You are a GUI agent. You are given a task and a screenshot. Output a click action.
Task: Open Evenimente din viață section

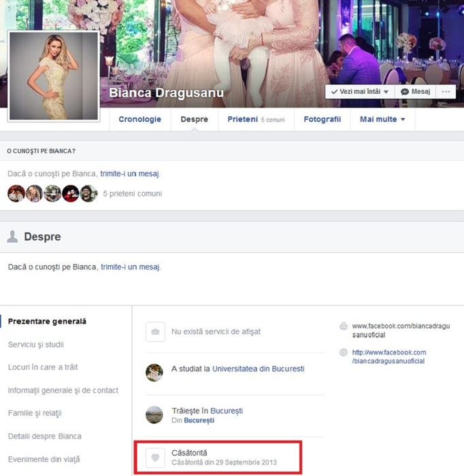tap(44, 459)
